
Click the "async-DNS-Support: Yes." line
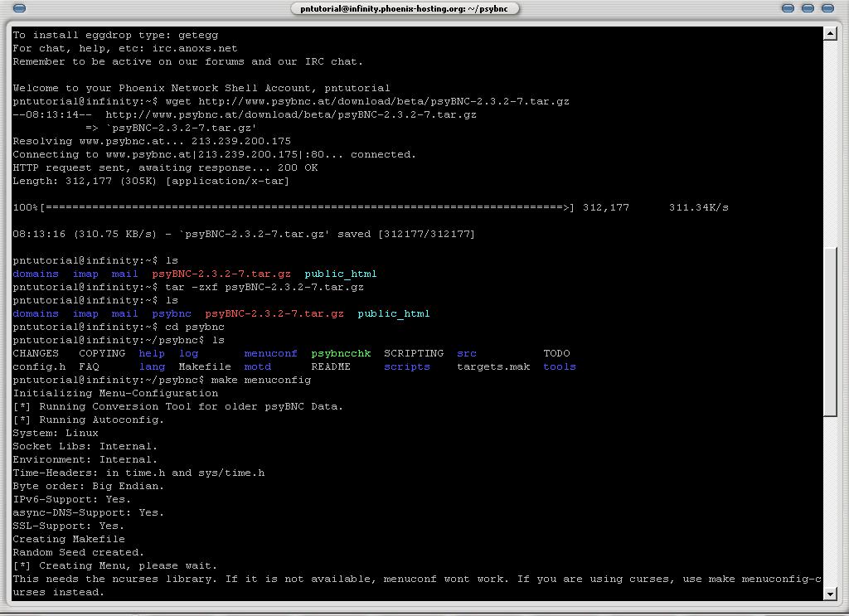[88, 512]
